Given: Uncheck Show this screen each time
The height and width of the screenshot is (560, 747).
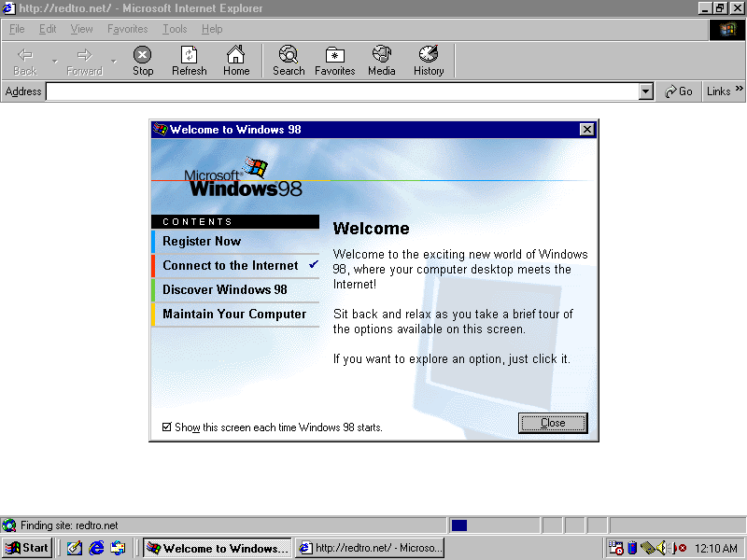Looking at the screenshot, I should (167, 427).
